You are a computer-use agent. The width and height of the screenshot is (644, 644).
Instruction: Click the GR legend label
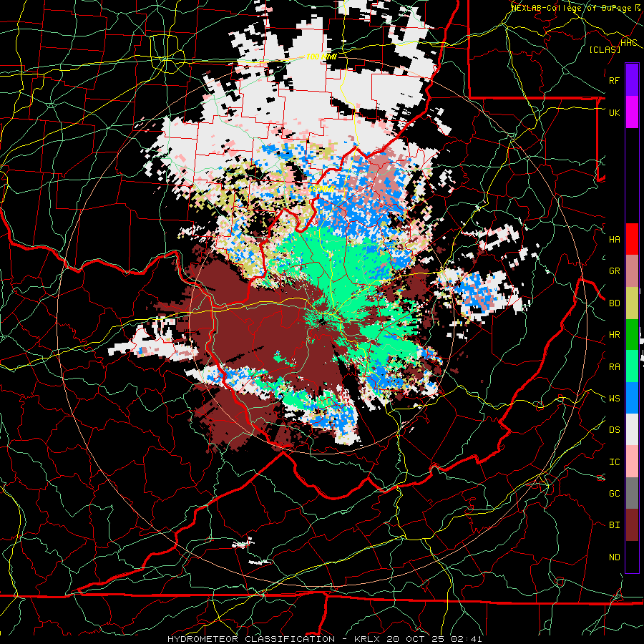[614, 271]
